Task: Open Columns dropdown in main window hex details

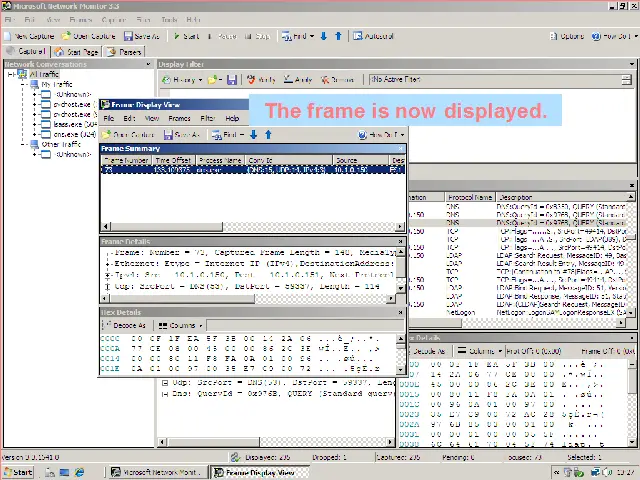Action: coord(479,351)
